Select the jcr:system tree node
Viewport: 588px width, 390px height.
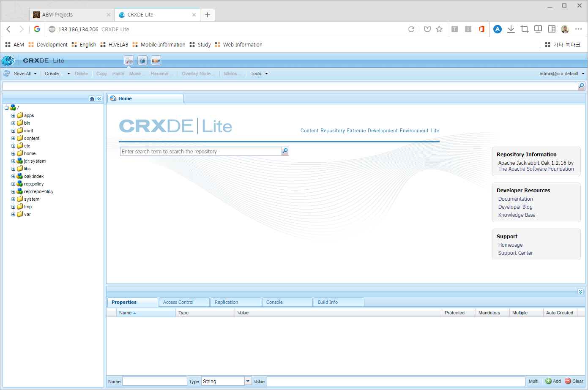click(x=35, y=161)
